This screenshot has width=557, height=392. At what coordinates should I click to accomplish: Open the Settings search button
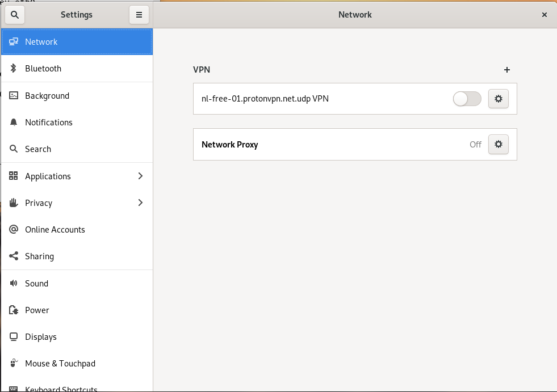coord(15,15)
